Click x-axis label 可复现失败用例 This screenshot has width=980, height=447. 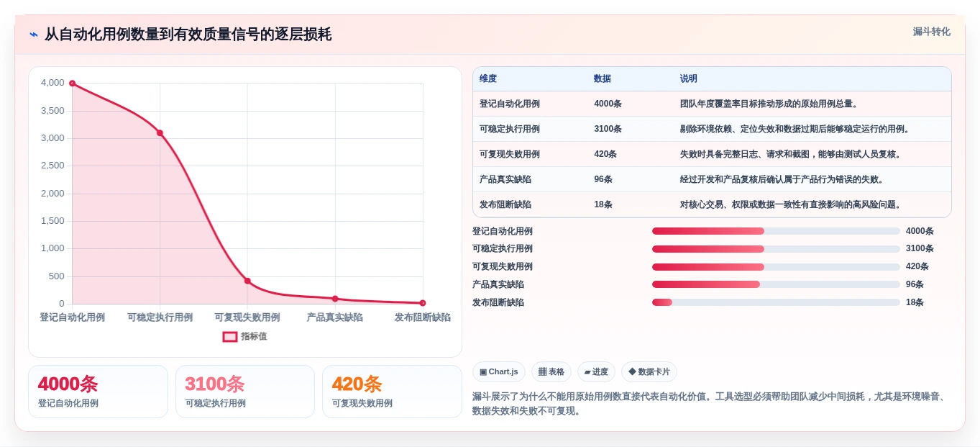[x=247, y=317]
